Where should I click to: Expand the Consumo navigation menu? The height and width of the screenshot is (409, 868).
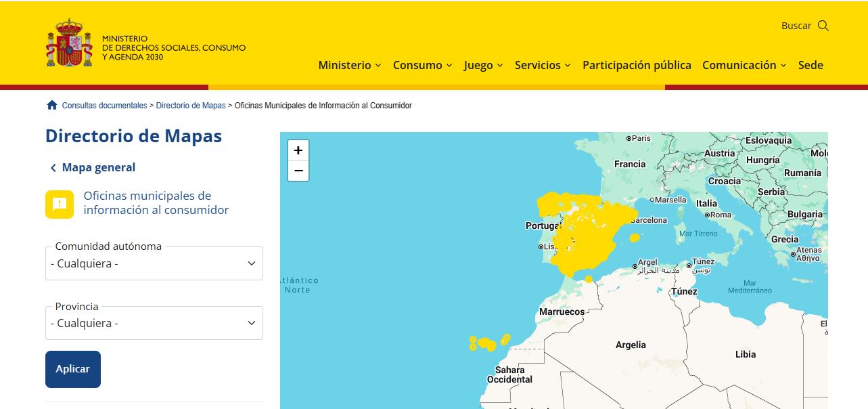[x=422, y=65]
